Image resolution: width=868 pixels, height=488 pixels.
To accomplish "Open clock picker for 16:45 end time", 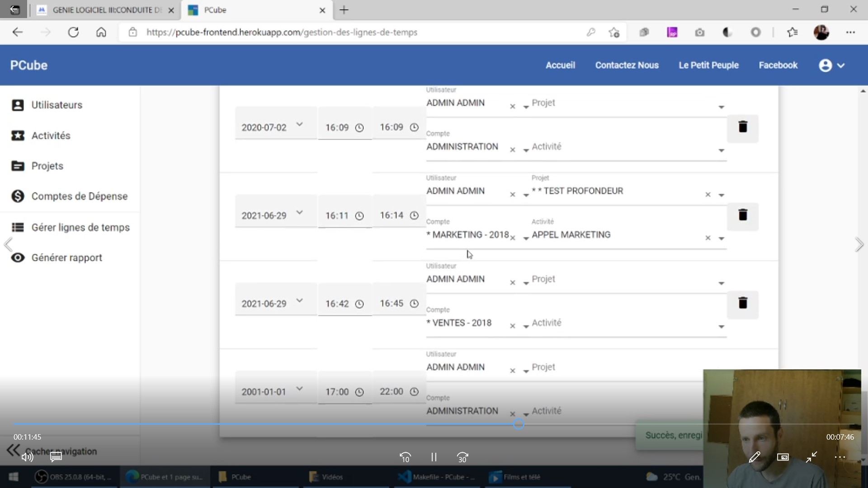I will point(414,304).
